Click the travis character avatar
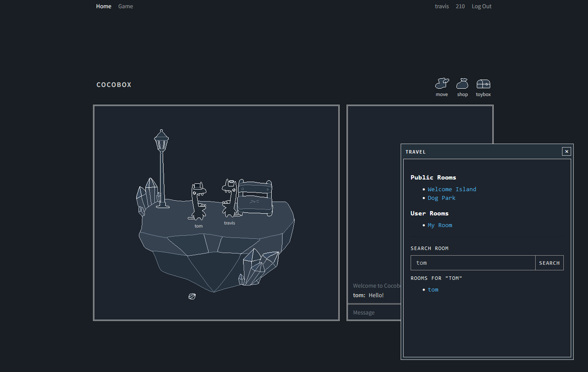This screenshot has width=588, height=372. pos(229,198)
